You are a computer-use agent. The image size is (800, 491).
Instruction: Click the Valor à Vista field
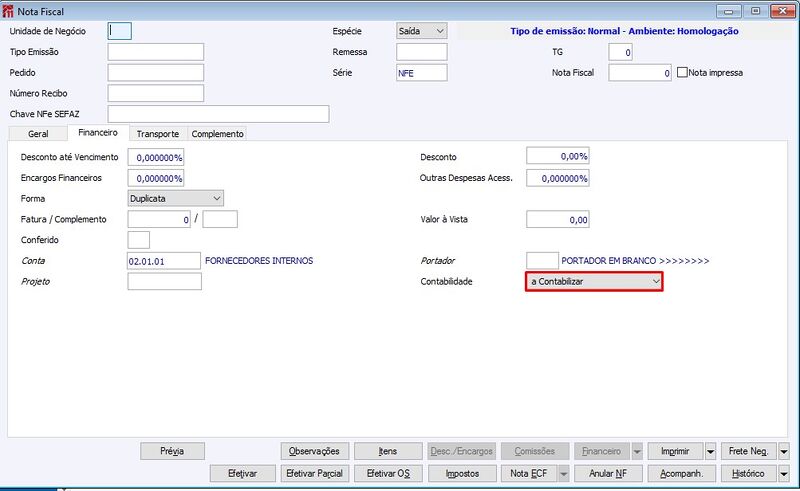pos(558,219)
